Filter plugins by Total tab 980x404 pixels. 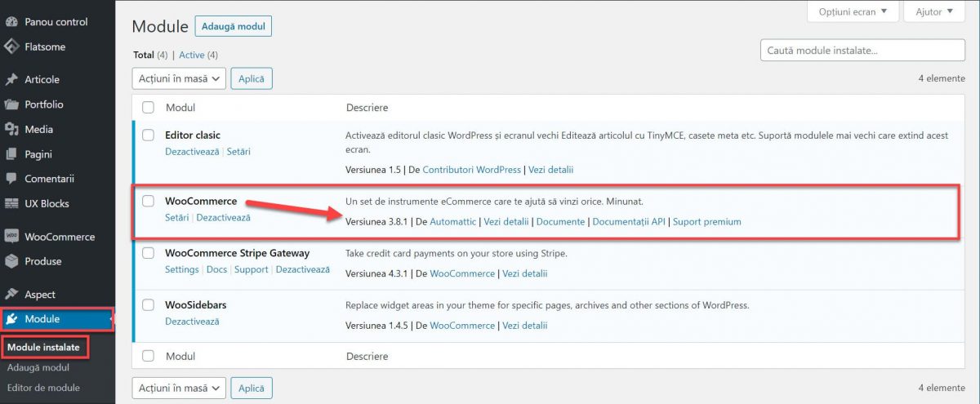(x=143, y=55)
